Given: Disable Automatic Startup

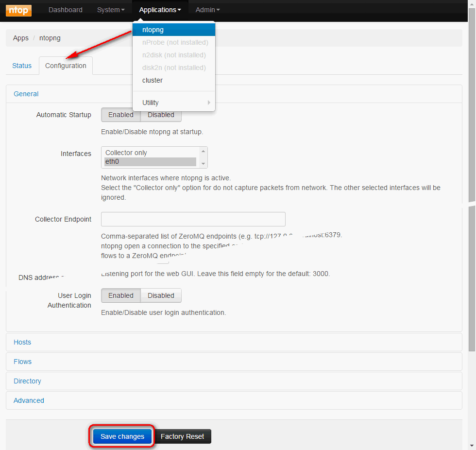Looking at the screenshot, I should (161, 115).
